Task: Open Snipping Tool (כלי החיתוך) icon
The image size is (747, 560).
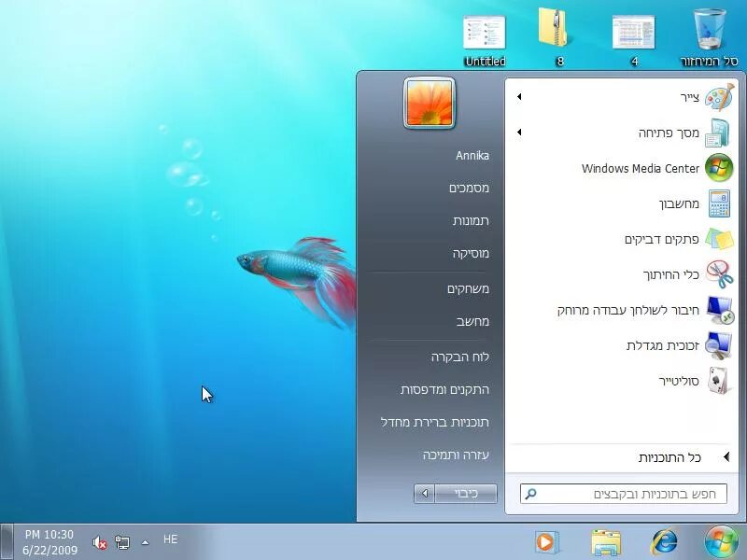Action: click(719, 274)
